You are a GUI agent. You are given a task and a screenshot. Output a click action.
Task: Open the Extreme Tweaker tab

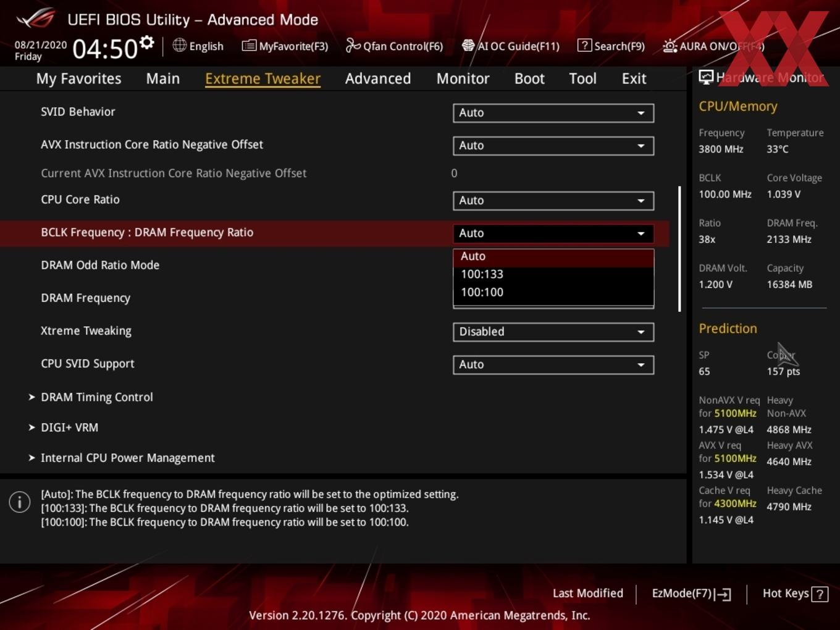[262, 78]
